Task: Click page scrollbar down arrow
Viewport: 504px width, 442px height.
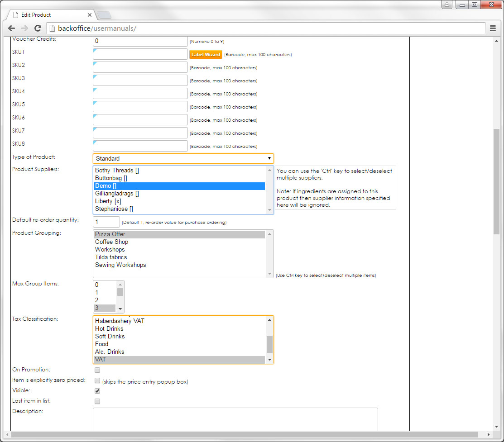Action: pyautogui.click(x=497, y=427)
